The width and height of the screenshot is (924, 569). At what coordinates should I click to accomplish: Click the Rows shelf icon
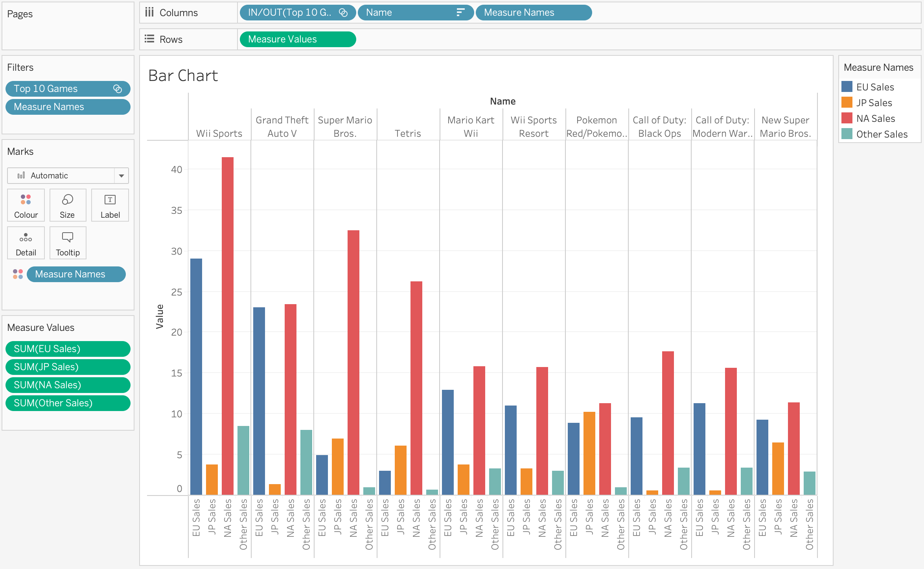pos(149,39)
